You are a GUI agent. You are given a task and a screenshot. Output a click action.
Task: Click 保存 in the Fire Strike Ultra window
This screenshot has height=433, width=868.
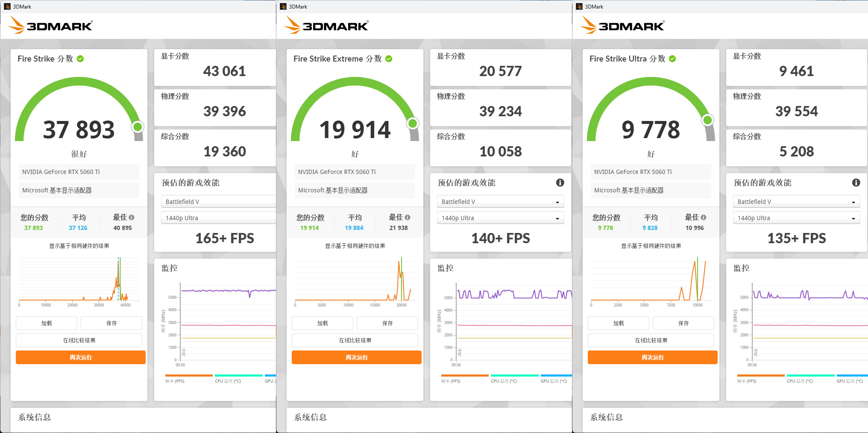[x=683, y=323]
